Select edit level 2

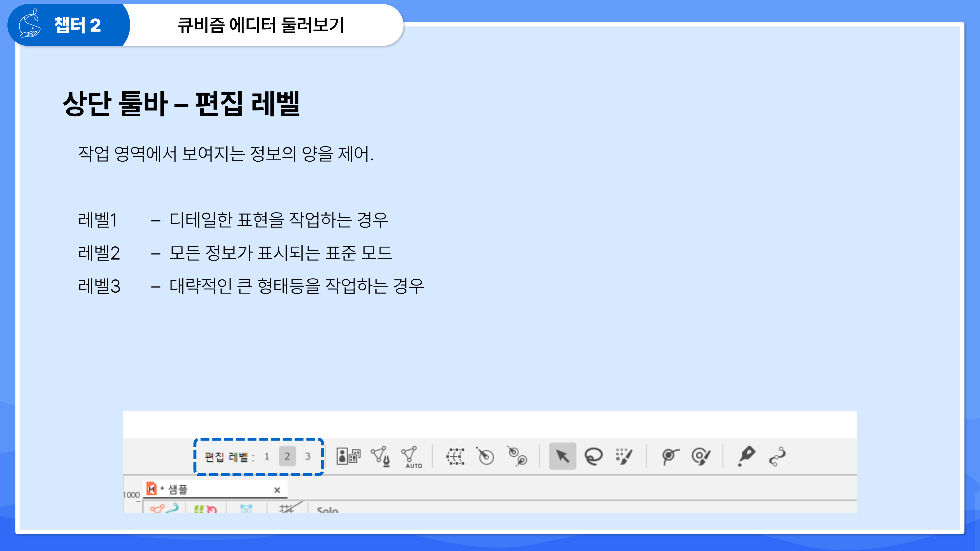(x=287, y=456)
